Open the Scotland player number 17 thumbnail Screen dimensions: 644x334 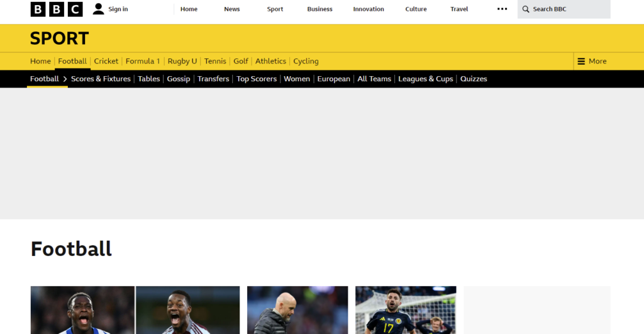click(x=406, y=309)
